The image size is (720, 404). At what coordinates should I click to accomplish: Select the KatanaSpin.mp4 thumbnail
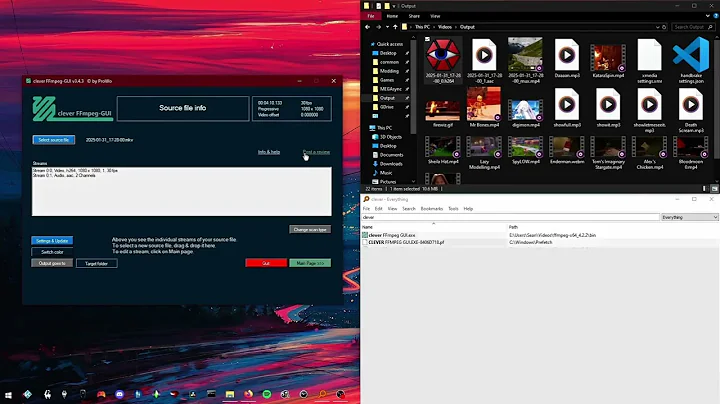click(x=608, y=57)
